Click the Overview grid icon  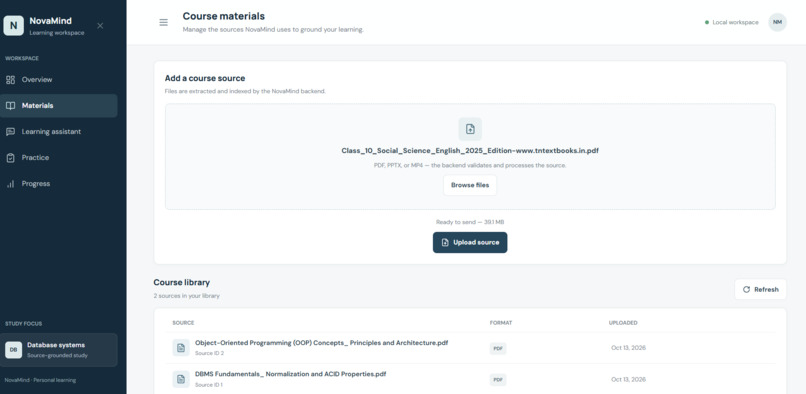[10, 80]
